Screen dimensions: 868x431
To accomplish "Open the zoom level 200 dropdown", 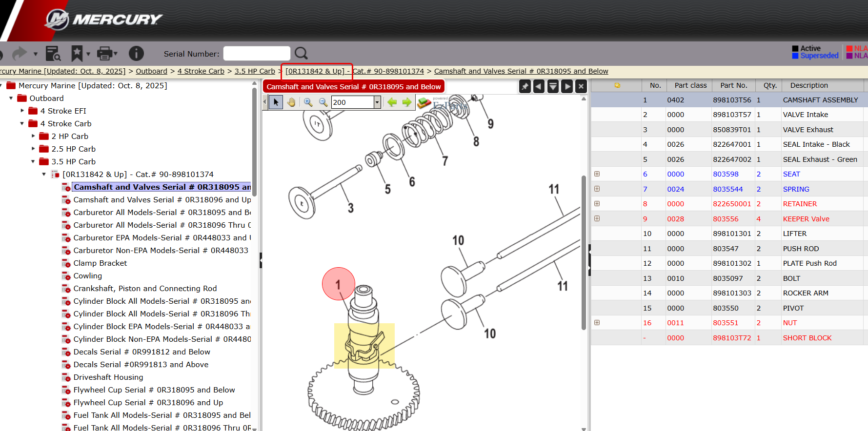I will tap(377, 102).
